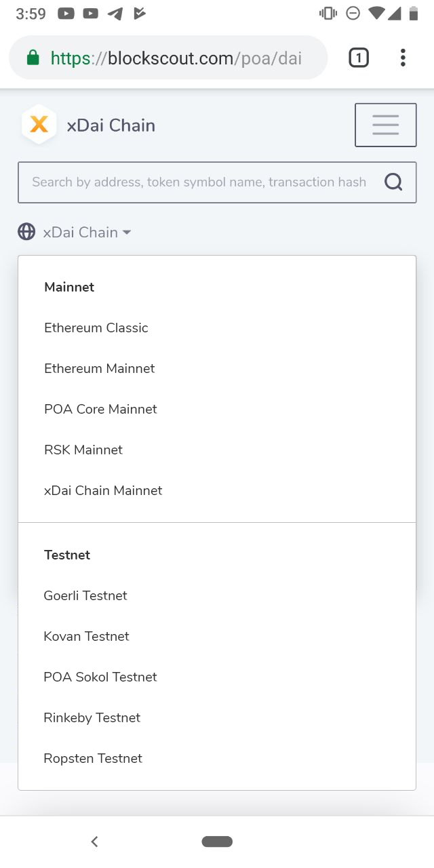434x868 pixels.
Task: Select Goerli Testnet from the network list
Action: coord(85,595)
